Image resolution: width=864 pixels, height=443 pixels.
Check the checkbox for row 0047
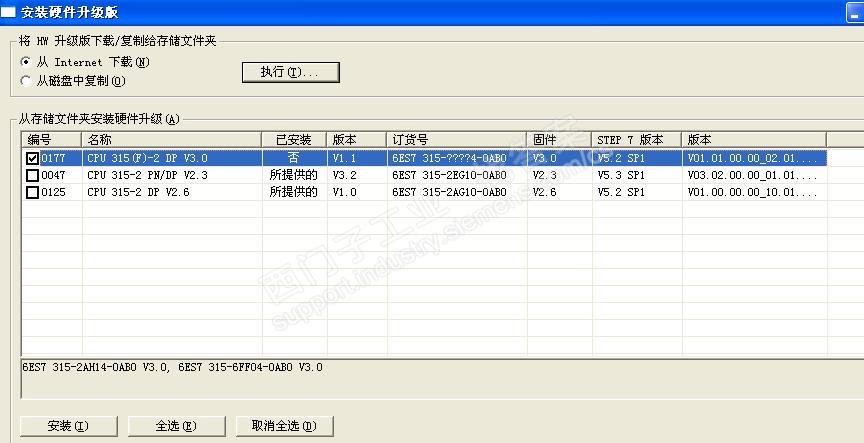[x=33, y=176]
